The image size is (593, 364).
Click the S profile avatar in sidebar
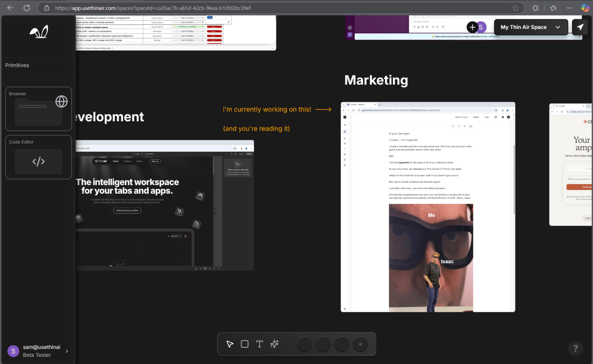click(13, 351)
